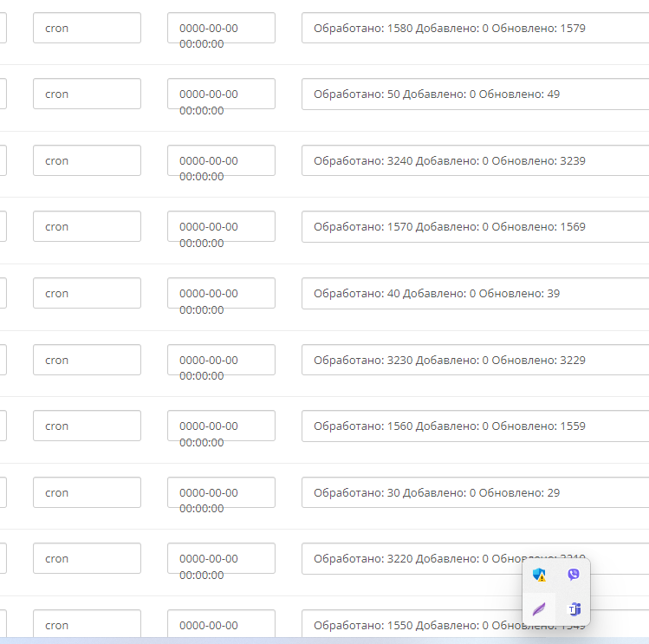Image resolution: width=649 pixels, height=644 pixels.
Task: Select the field with Обработано: 3230
Action: click(475, 360)
